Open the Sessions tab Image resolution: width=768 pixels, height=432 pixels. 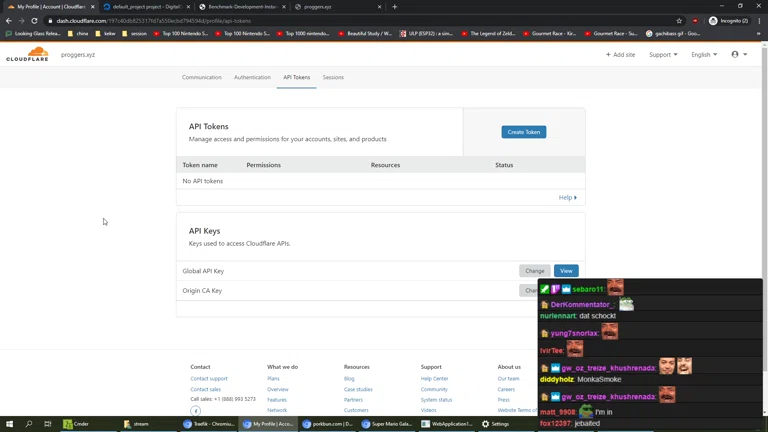(x=333, y=77)
